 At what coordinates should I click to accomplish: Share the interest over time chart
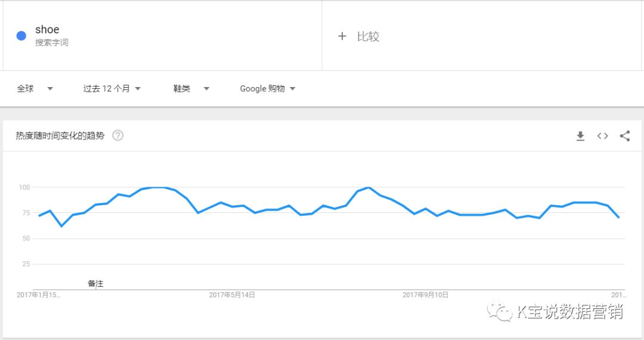[x=624, y=136]
